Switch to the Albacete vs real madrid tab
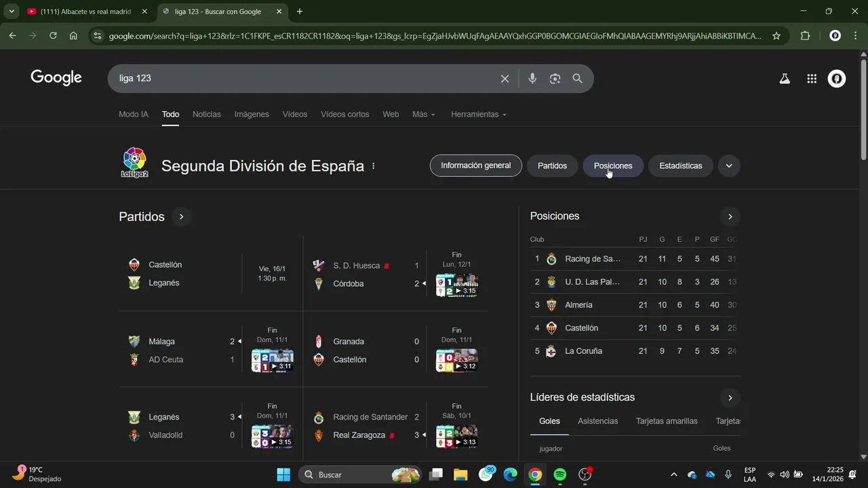 (x=86, y=12)
